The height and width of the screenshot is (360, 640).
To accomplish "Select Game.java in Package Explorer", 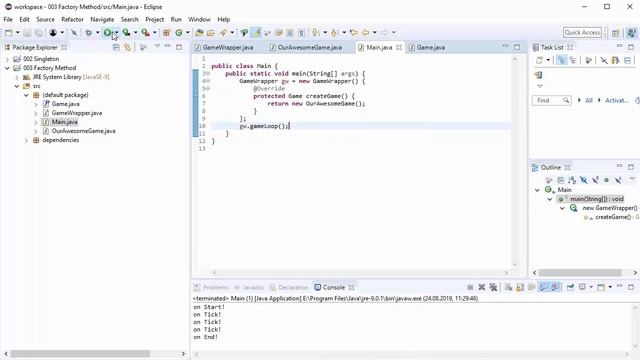I will tap(65, 104).
